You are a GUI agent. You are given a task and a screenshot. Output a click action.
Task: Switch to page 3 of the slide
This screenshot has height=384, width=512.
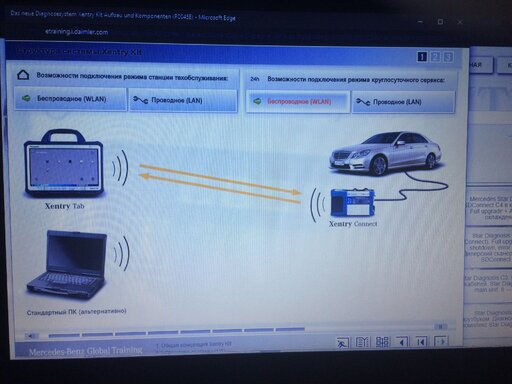tap(448, 57)
